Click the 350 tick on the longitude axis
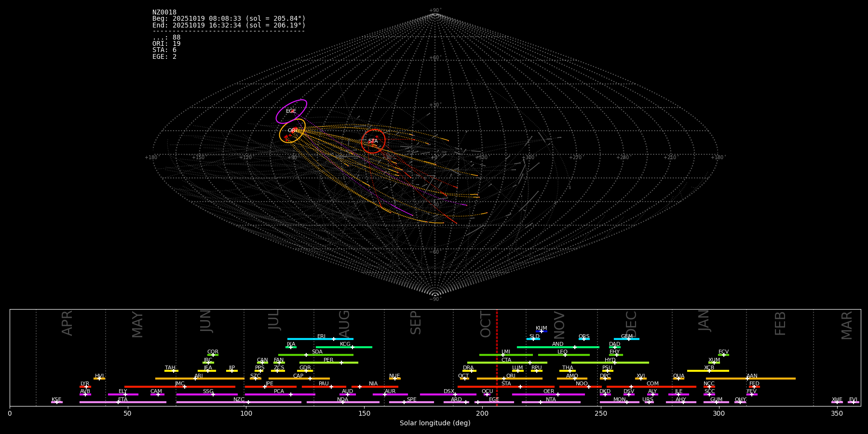 tap(837, 413)
